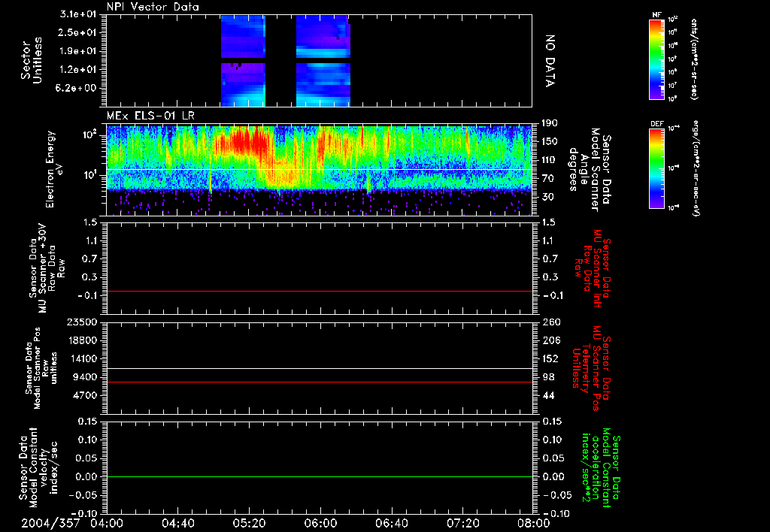Select the 04:00 time axis label
770x532 pixels.
tap(106, 522)
